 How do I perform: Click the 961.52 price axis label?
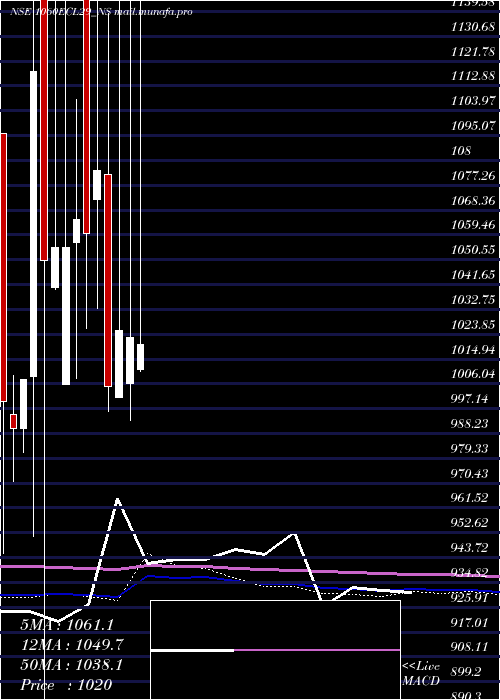pos(470,498)
